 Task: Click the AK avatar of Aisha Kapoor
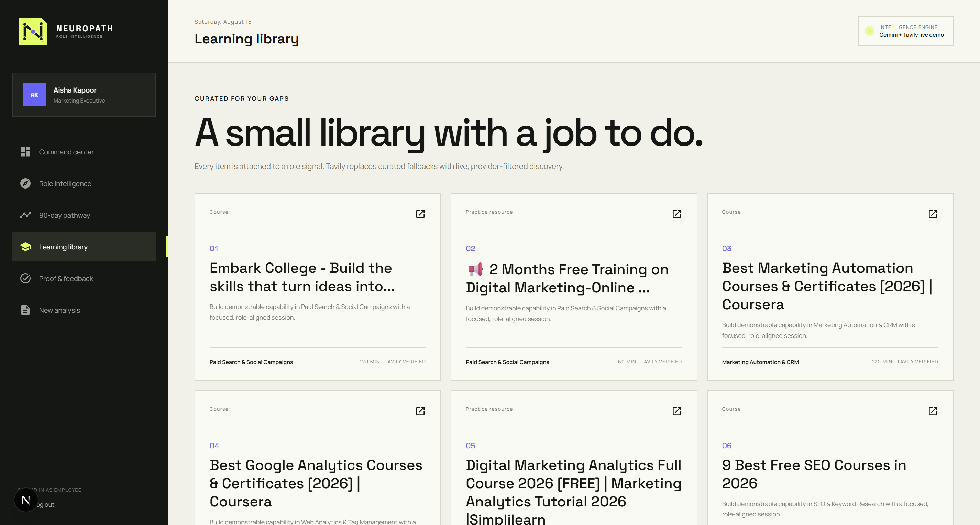pos(34,94)
